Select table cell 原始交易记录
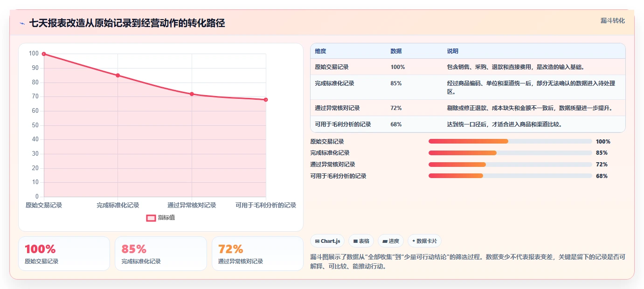The image size is (644, 289). [x=332, y=67]
